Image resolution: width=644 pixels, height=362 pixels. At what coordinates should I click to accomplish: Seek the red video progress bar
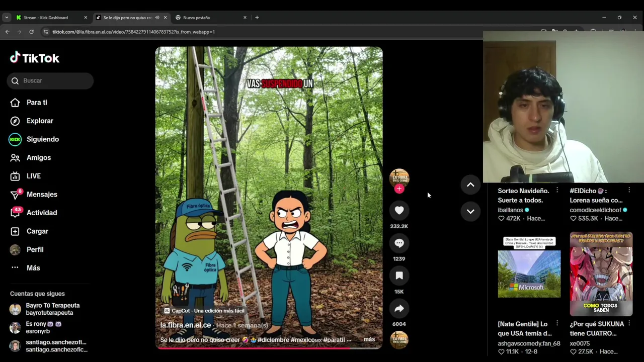(x=269, y=348)
